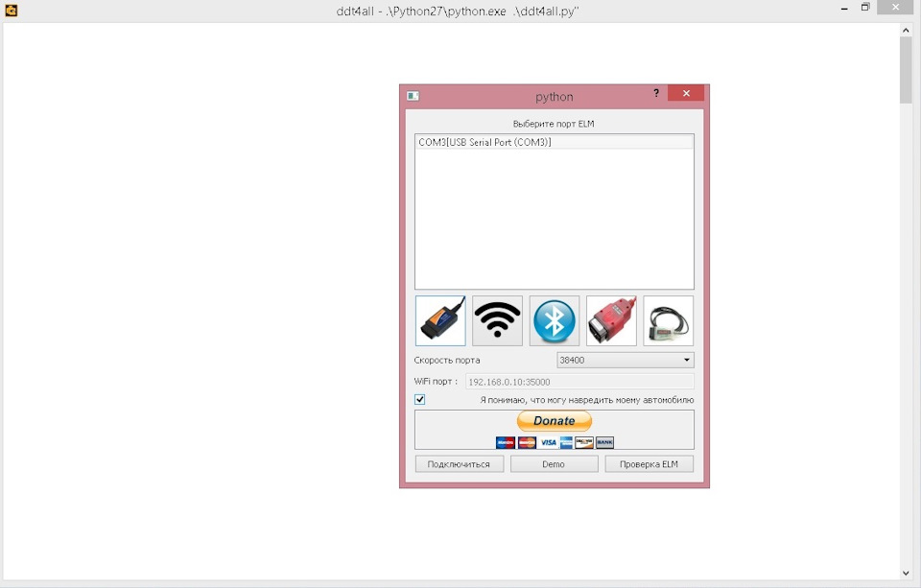Click the PayPal Donate button
This screenshot has height=588, width=921.
[x=554, y=420]
